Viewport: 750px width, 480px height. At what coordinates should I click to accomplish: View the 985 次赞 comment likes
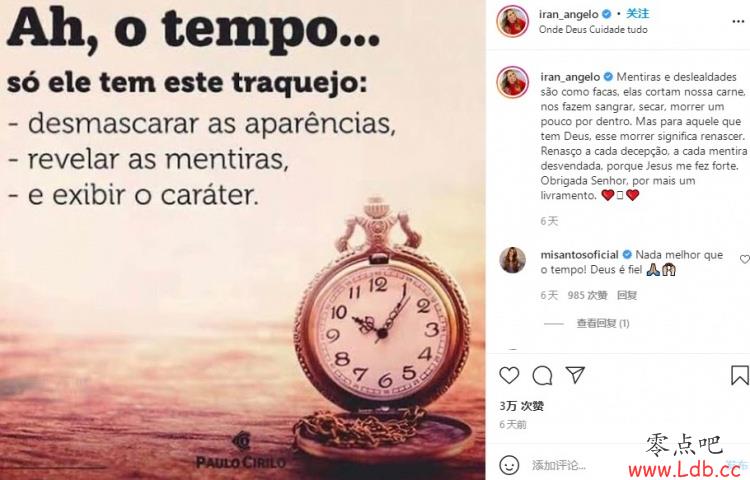point(587,295)
